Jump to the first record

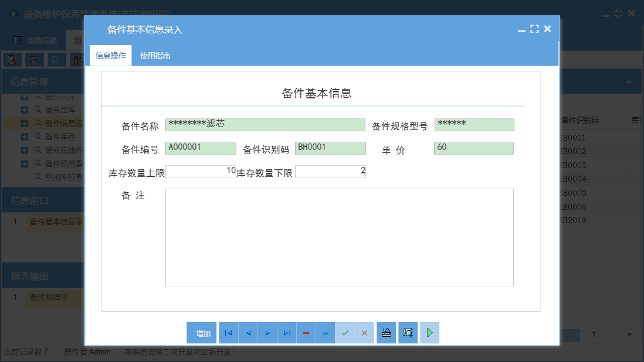(229, 333)
